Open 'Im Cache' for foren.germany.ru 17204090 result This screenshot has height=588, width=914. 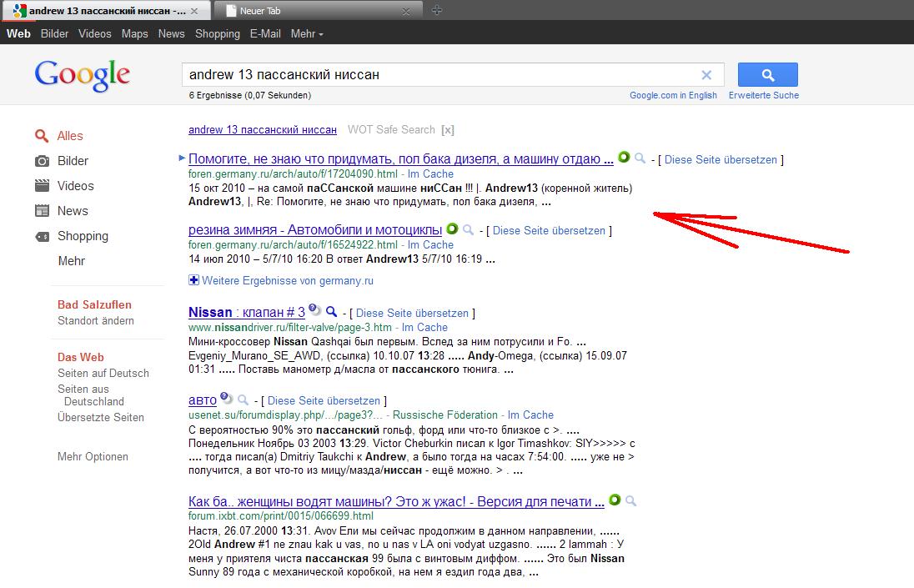[430, 173]
